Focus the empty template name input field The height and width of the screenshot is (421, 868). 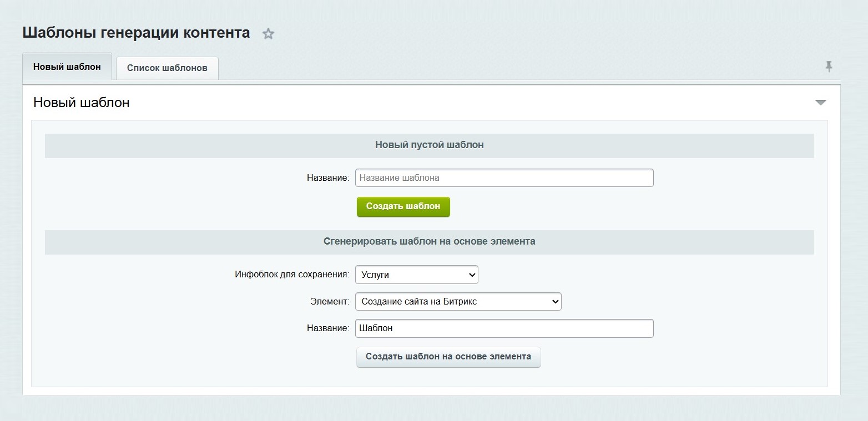point(504,177)
